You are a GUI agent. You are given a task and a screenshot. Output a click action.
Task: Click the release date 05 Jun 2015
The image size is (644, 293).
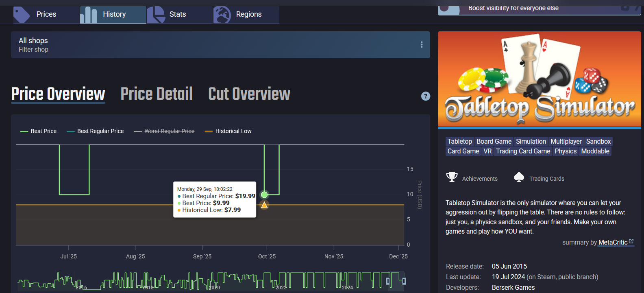coord(509,266)
